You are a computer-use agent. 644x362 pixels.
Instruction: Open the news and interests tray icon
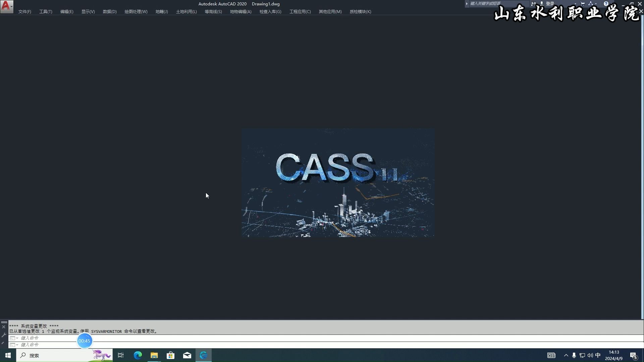tap(551, 355)
